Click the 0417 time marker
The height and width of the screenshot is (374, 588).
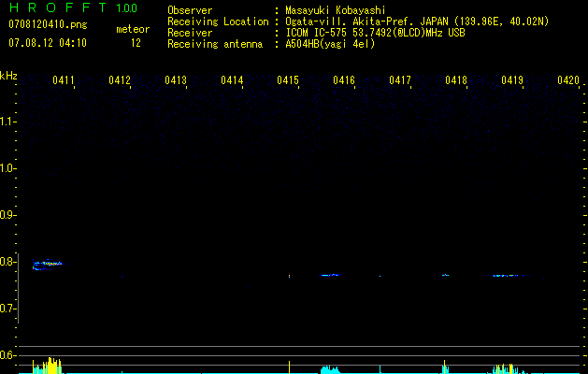pos(400,80)
